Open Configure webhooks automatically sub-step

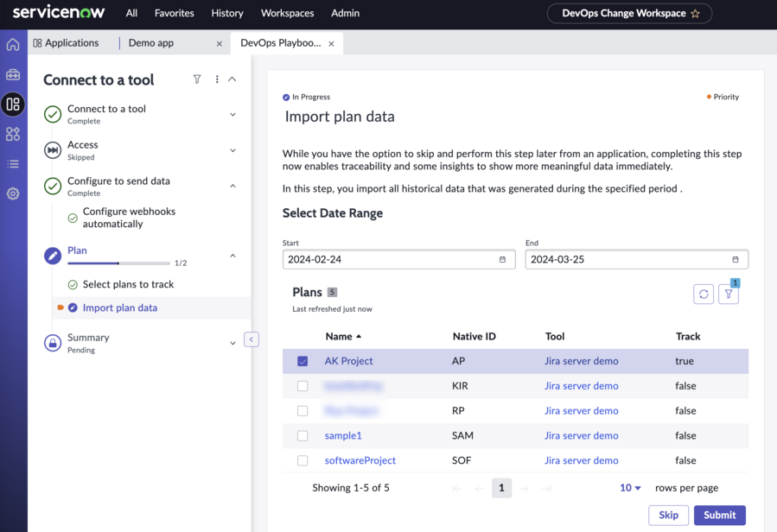129,218
